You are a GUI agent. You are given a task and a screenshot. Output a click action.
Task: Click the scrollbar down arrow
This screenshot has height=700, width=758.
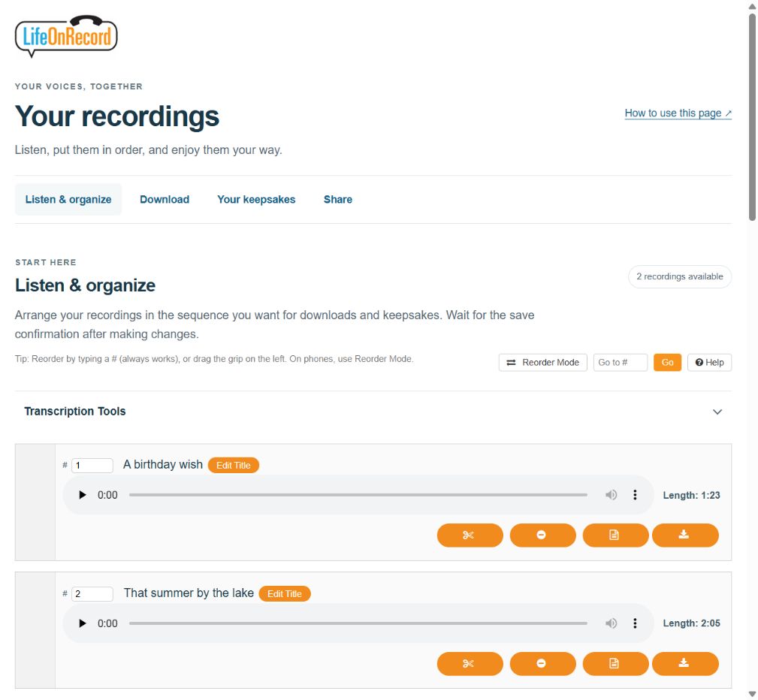pos(752,694)
